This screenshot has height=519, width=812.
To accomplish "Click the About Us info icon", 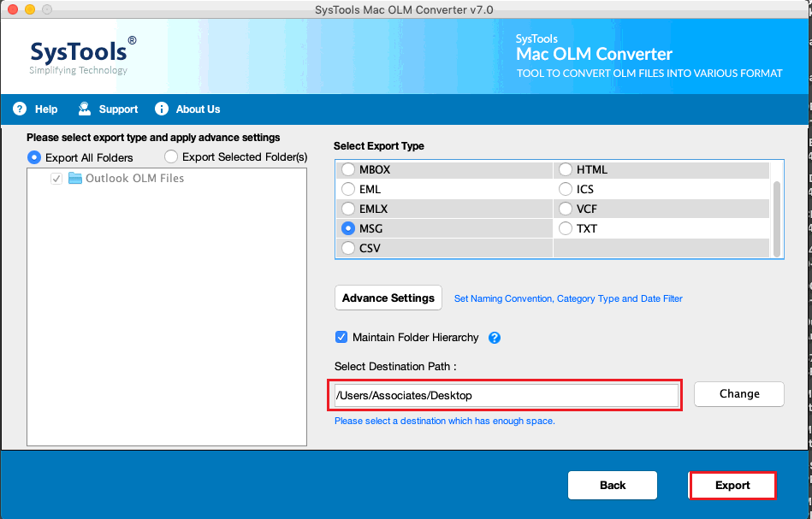I will pos(162,109).
